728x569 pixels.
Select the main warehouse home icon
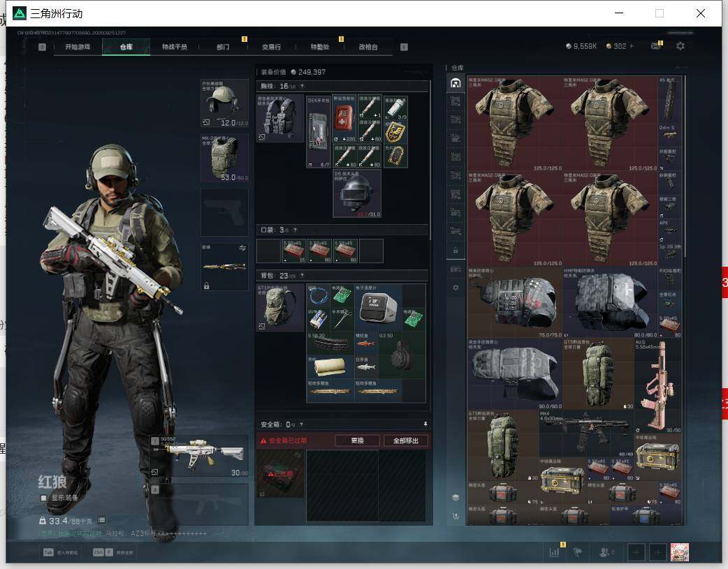pos(456,83)
